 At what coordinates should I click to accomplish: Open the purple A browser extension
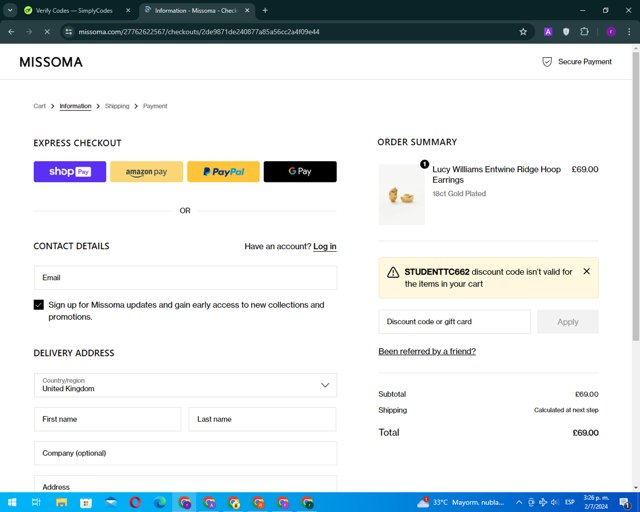(548, 32)
